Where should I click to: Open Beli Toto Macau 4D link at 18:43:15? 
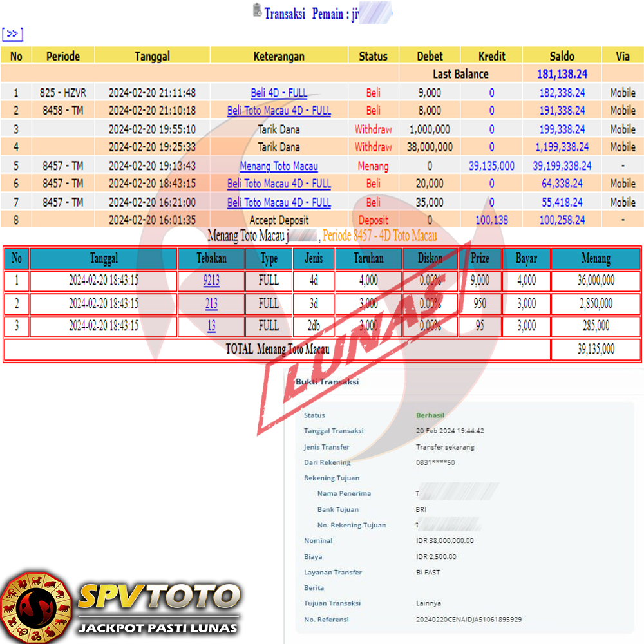click(279, 184)
